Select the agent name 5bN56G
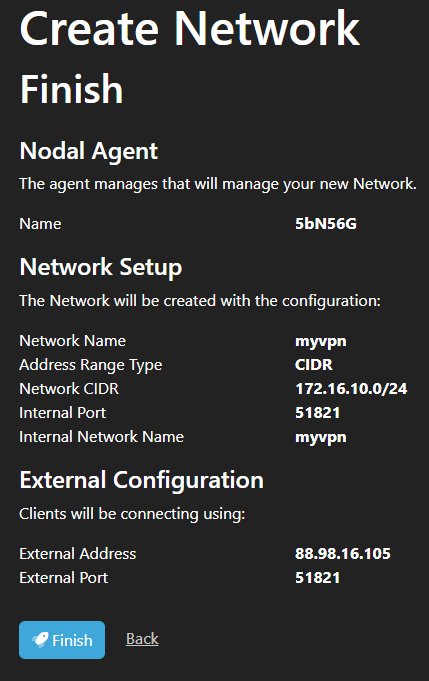Image resolution: width=429 pixels, height=681 pixels. [x=326, y=224]
